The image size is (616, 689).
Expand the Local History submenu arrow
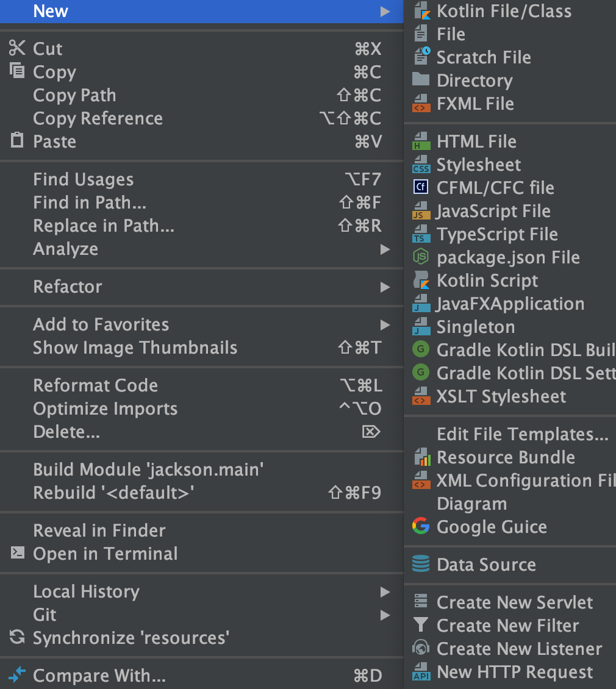coord(385,592)
